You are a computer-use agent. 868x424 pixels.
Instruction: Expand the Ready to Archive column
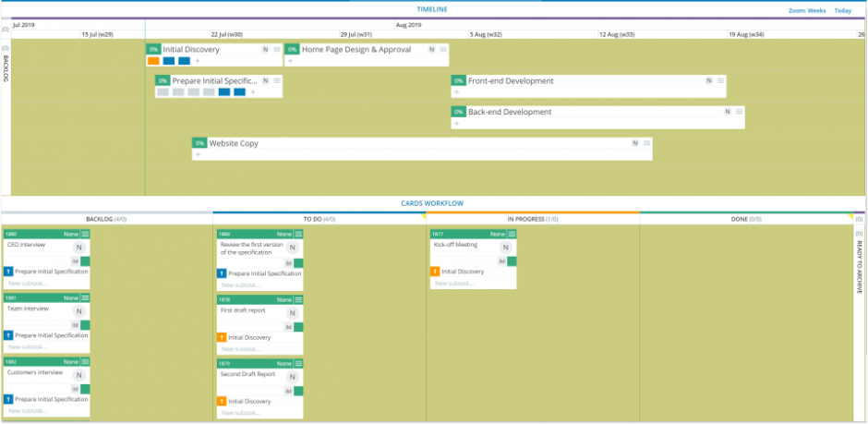click(x=858, y=259)
